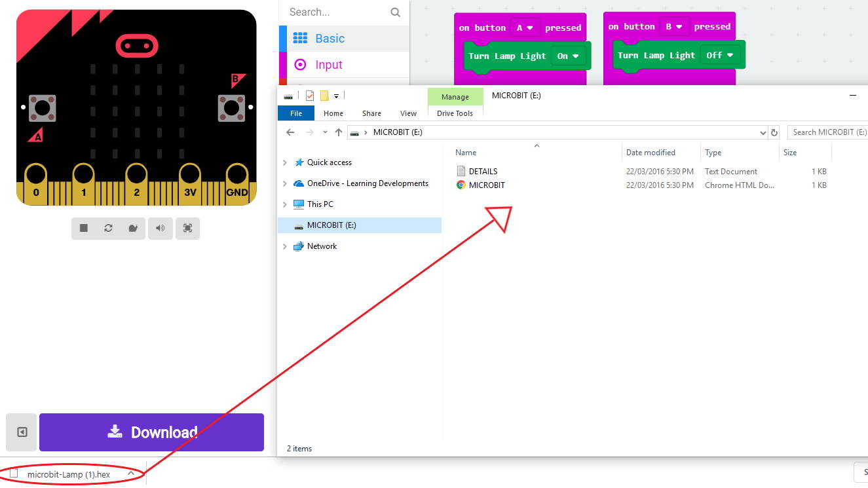868x488 pixels.
Task: Change Lamp Light On dropdown
Action: [568, 56]
